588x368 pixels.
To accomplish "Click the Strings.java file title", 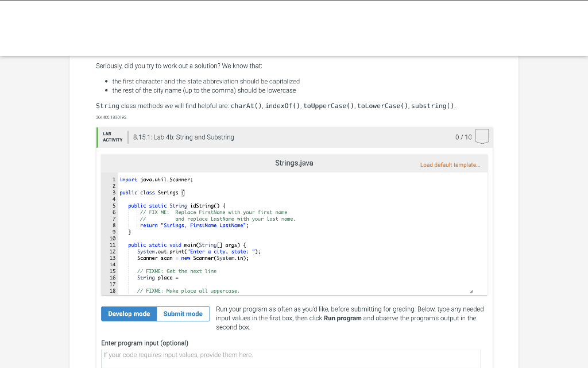I will pyautogui.click(x=294, y=163).
